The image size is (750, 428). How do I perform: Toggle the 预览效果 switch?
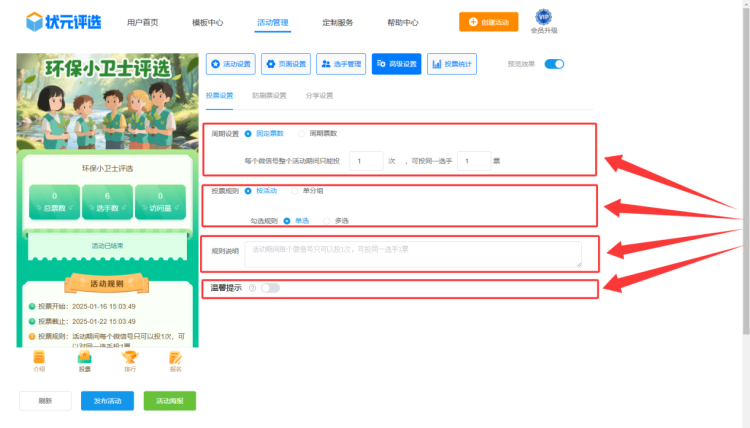tap(554, 64)
